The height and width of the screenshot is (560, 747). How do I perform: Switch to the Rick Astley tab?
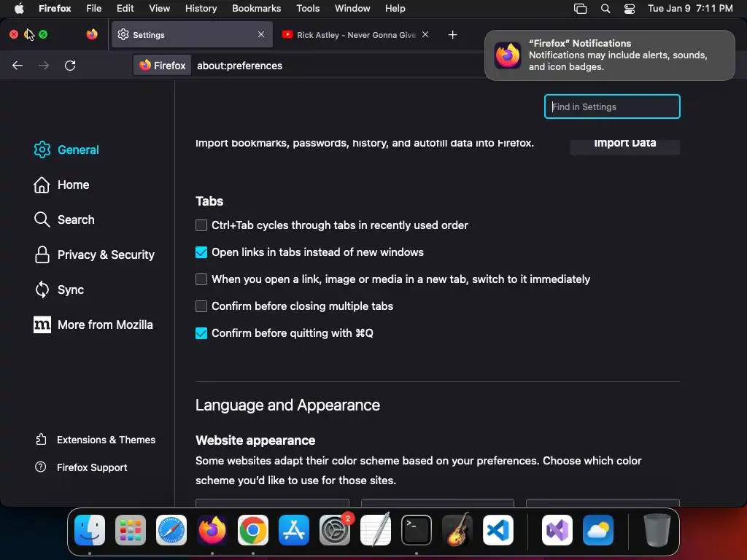pyautogui.click(x=349, y=35)
